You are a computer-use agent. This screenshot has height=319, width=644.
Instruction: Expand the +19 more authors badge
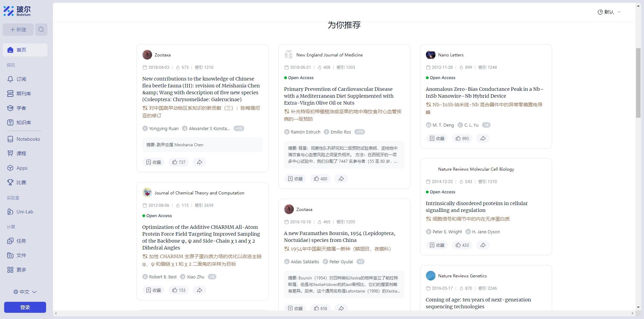359,132
